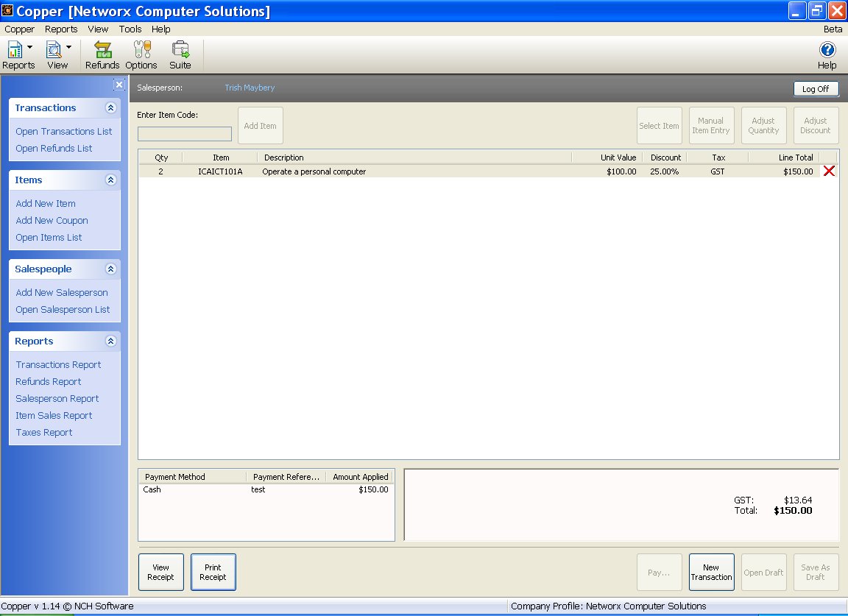The image size is (848, 616).
Task: Click salesperson Trish Maybery
Action: [250, 88]
